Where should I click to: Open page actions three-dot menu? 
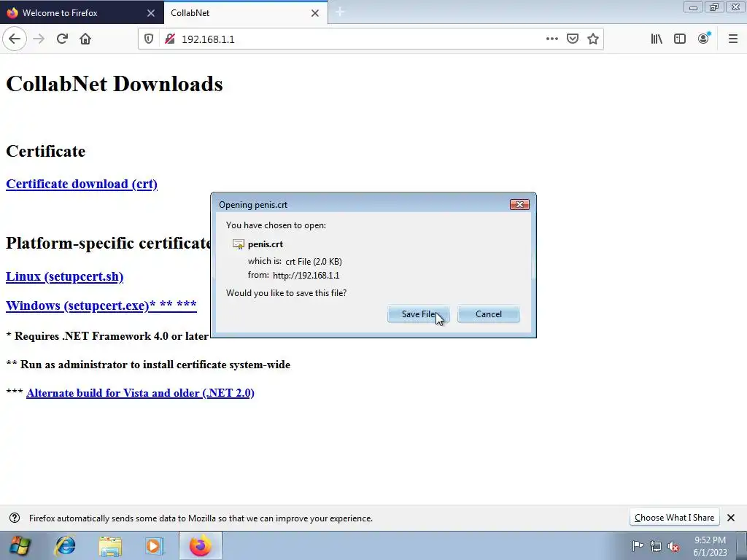tap(551, 39)
